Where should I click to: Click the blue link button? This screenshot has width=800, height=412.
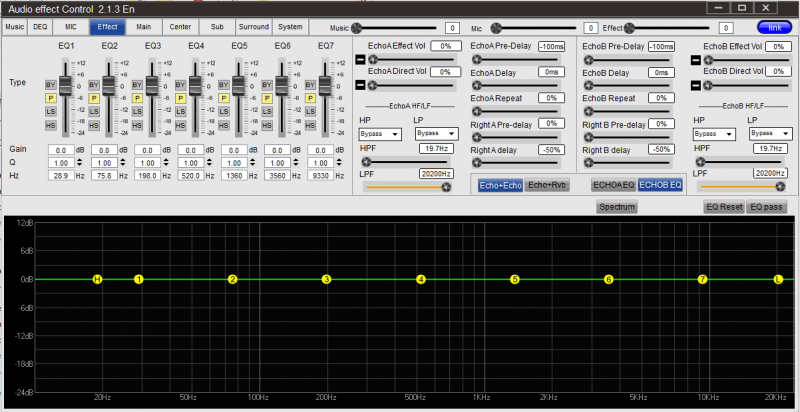pyautogui.click(x=773, y=27)
